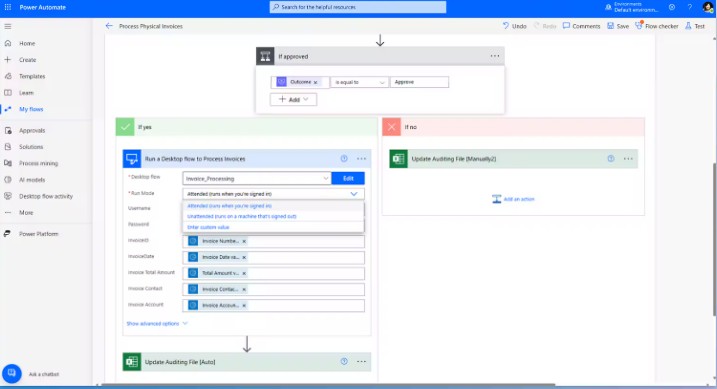This screenshot has height=389, width=717.
Task: Click Redo in the command bar
Action: click(545, 26)
